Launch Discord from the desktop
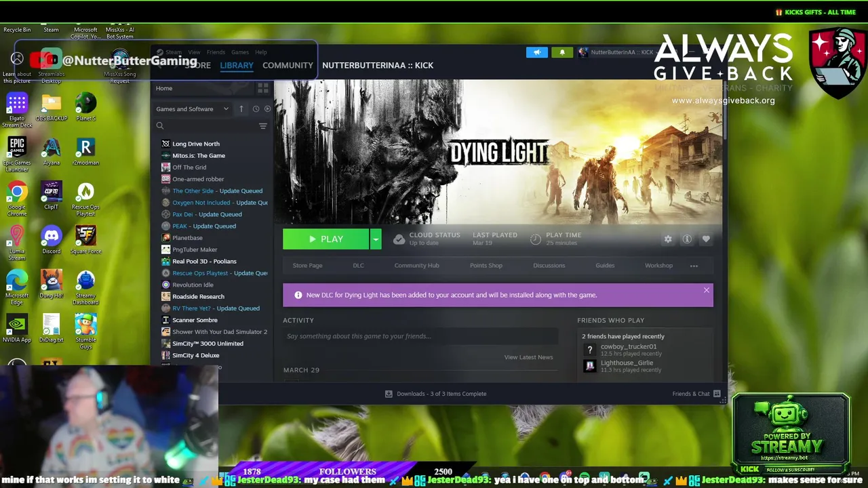868x488 pixels. click(x=52, y=240)
